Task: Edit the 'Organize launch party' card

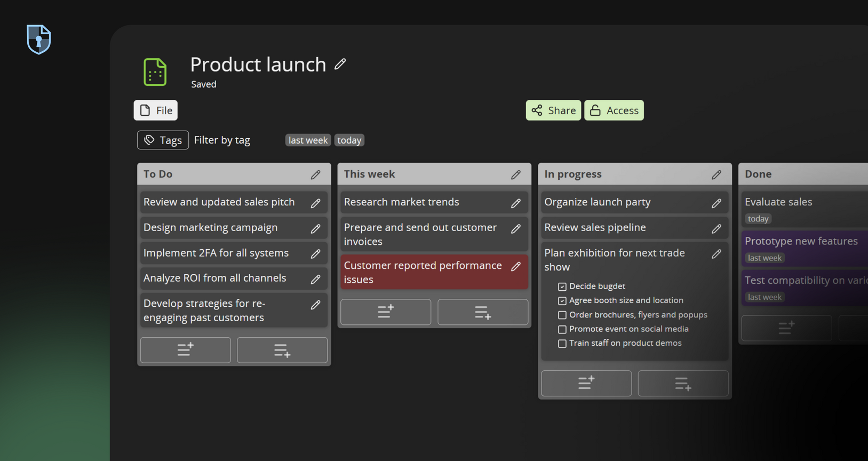Action: [716, 203]
